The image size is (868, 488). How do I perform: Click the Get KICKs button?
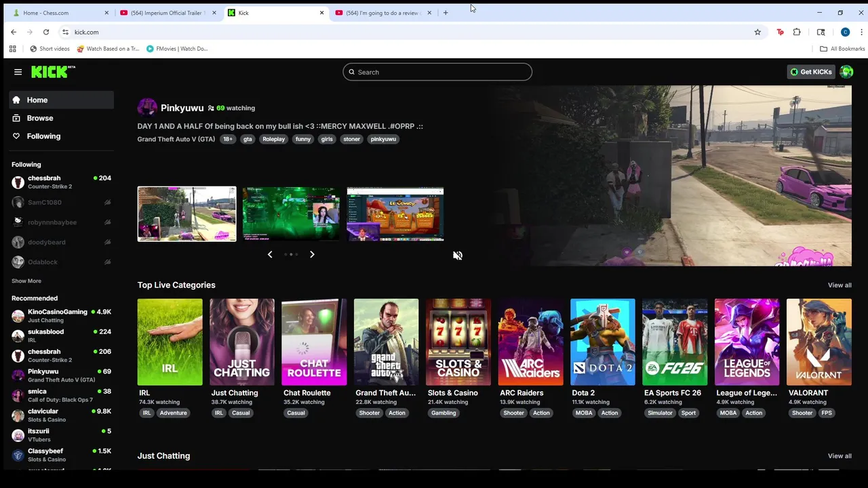tap(811, 72)
